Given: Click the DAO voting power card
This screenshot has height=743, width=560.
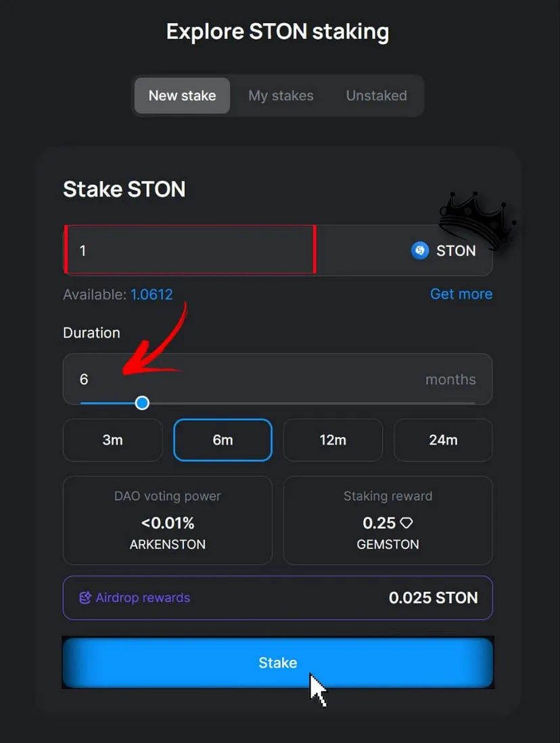Looking at the screenshot, I should coord(168,520).
